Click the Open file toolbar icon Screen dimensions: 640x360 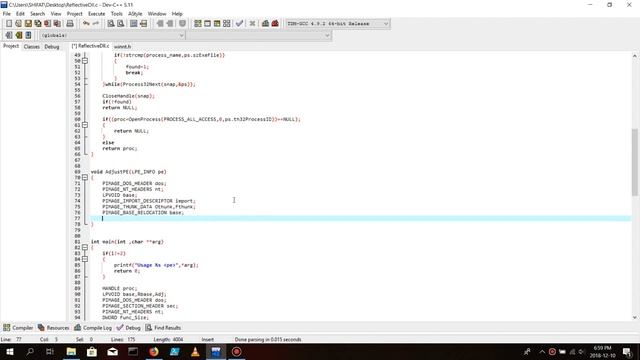18,24
